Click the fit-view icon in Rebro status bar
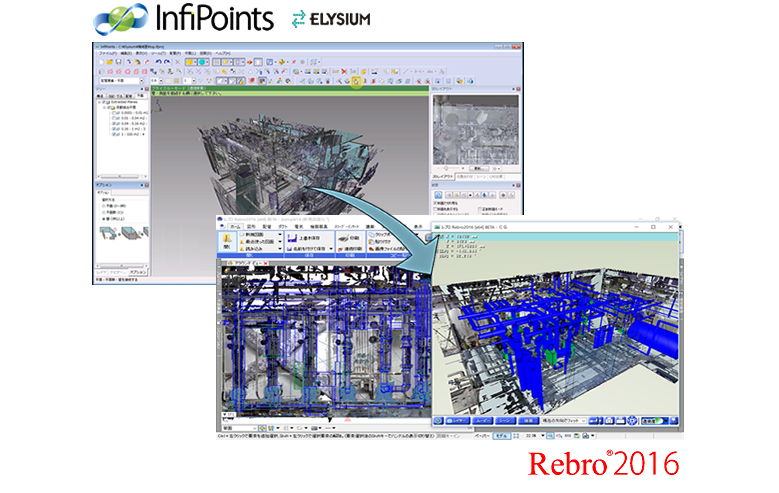 [516, 435]
